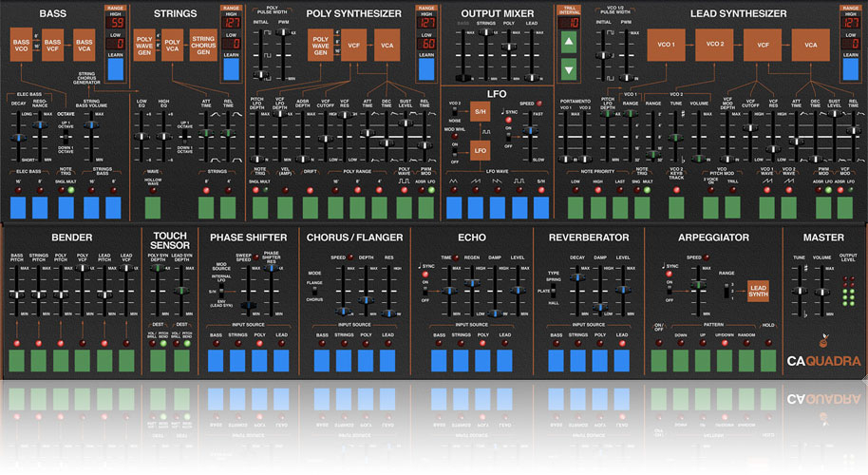
Task: Click the String Chorus Gen block
Action: (203, 46)
